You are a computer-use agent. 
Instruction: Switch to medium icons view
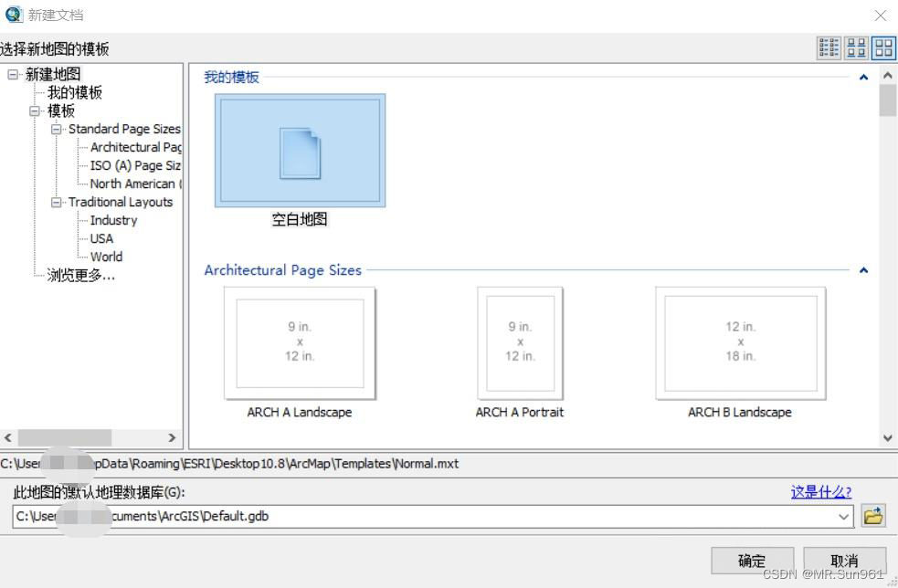[856, 48]
